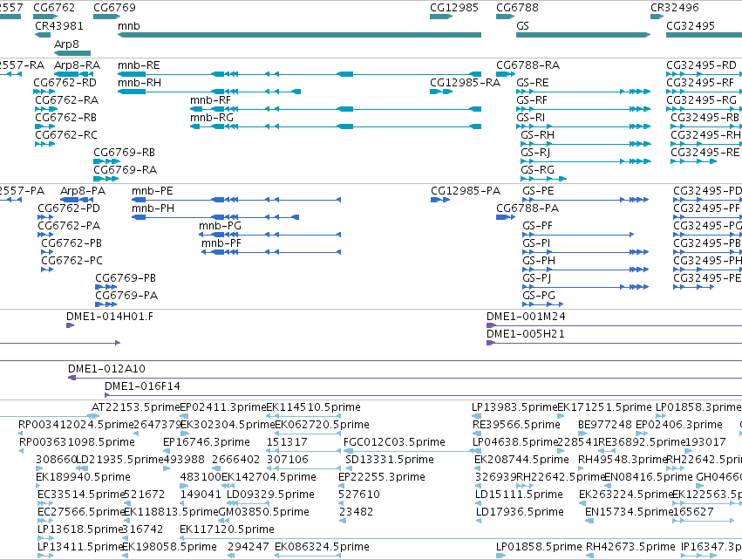Click transcript GS-RH
The height and width of the screenshot is (560, 742).
(537, 135)
